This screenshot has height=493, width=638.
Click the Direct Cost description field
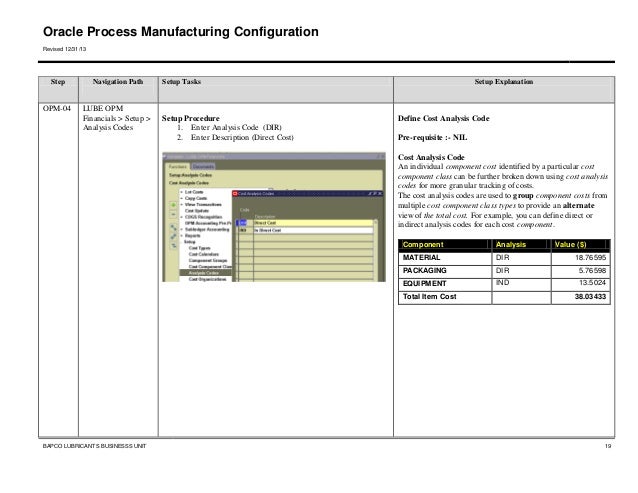pyautogui.click(x=312, y=223)
